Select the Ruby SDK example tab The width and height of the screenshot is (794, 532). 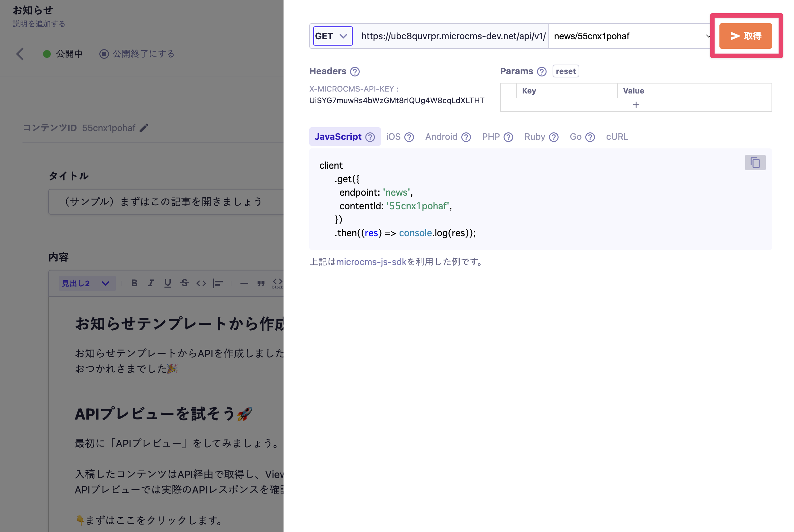(535, 137)
